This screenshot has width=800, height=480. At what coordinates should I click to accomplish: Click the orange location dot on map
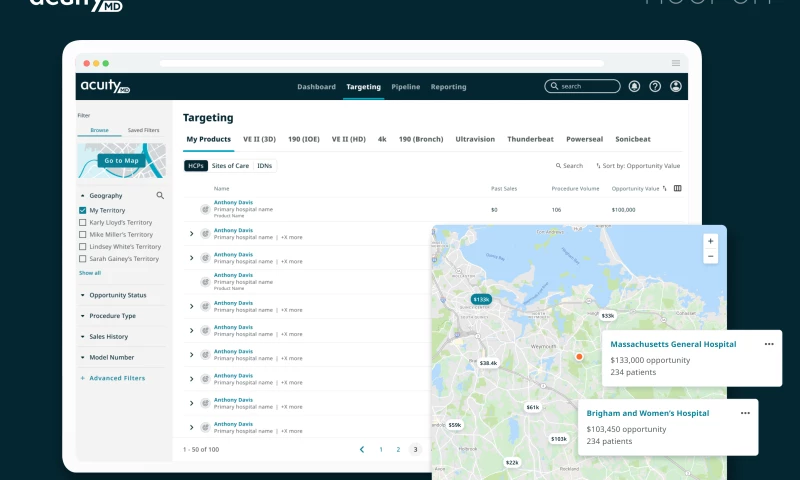click(579, 357)
